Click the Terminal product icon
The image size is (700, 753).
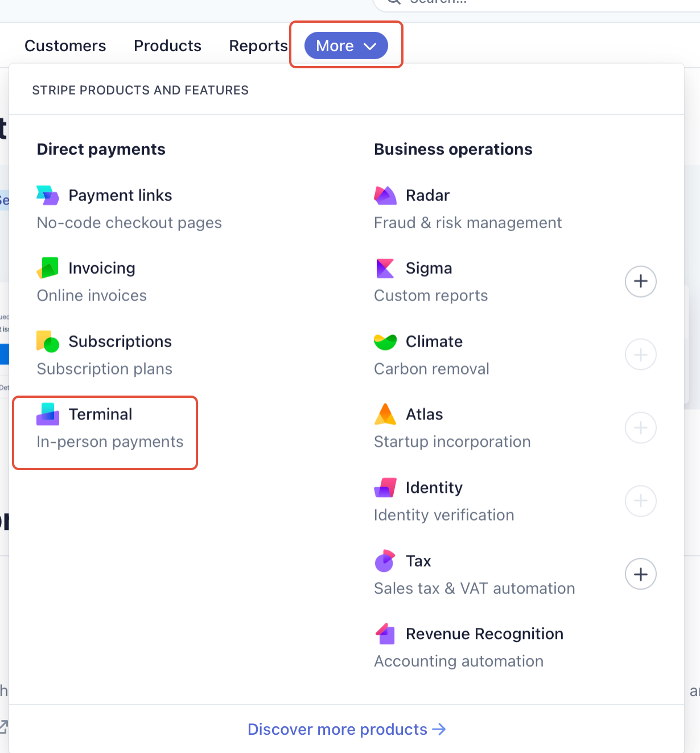(x=48, y=414)
